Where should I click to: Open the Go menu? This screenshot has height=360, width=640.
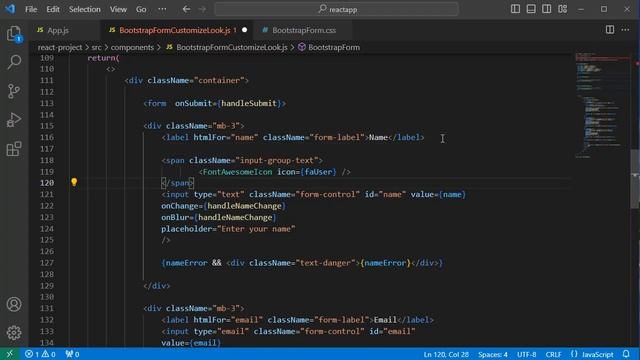click(x=141, y=9)
